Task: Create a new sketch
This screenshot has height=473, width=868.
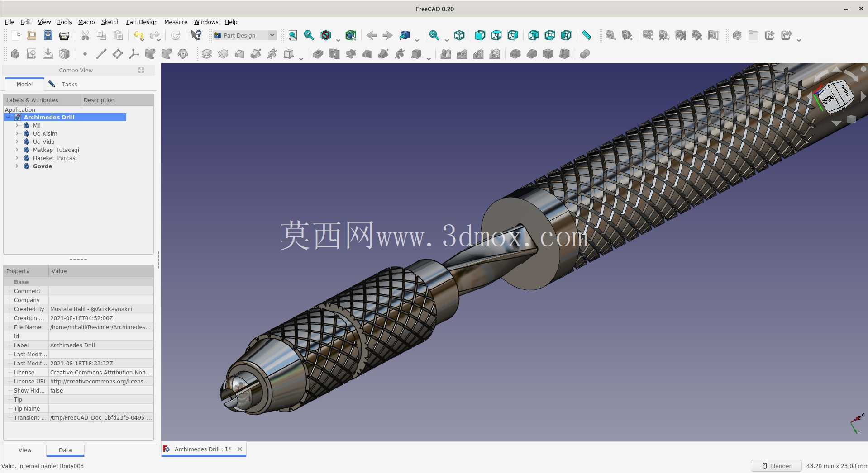Action: point(32,54)
